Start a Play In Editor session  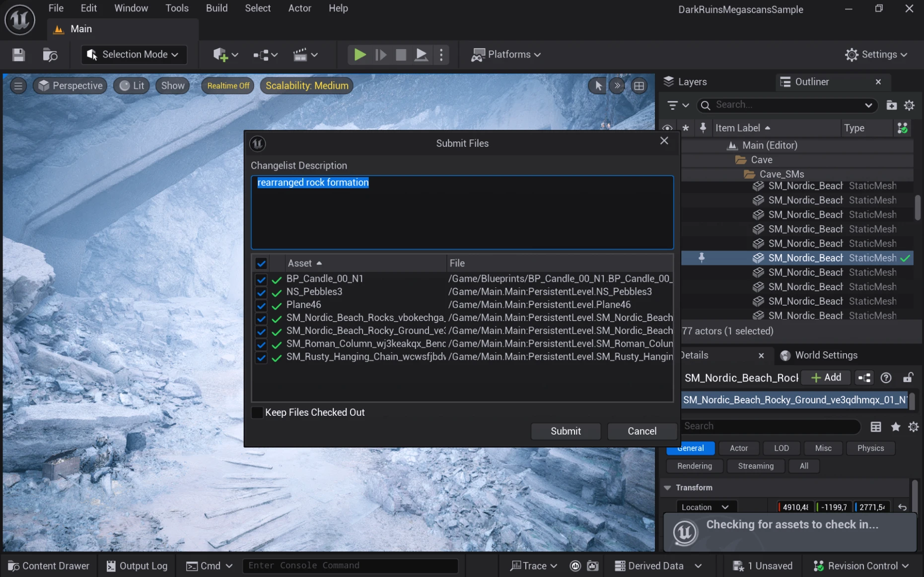[x=359, y=55]
